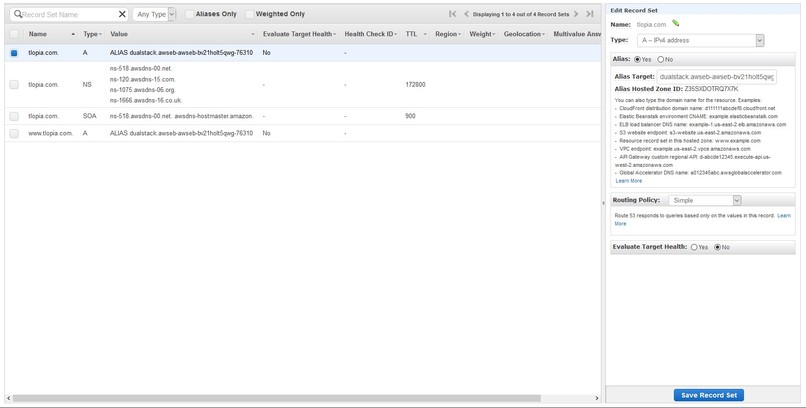Screen dimensions: 806x408
Task: Toggle the Aliases Only checkbox
Action: coord(190,14)
